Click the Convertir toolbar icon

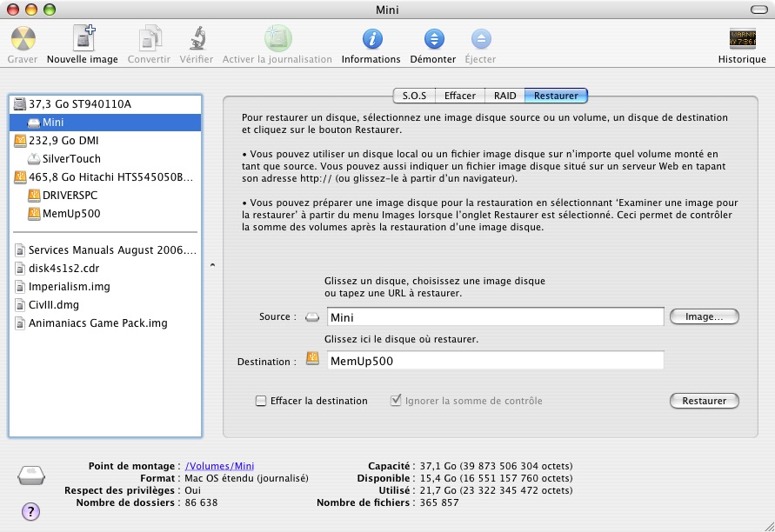pyautogui.click(x=150, y=38)
